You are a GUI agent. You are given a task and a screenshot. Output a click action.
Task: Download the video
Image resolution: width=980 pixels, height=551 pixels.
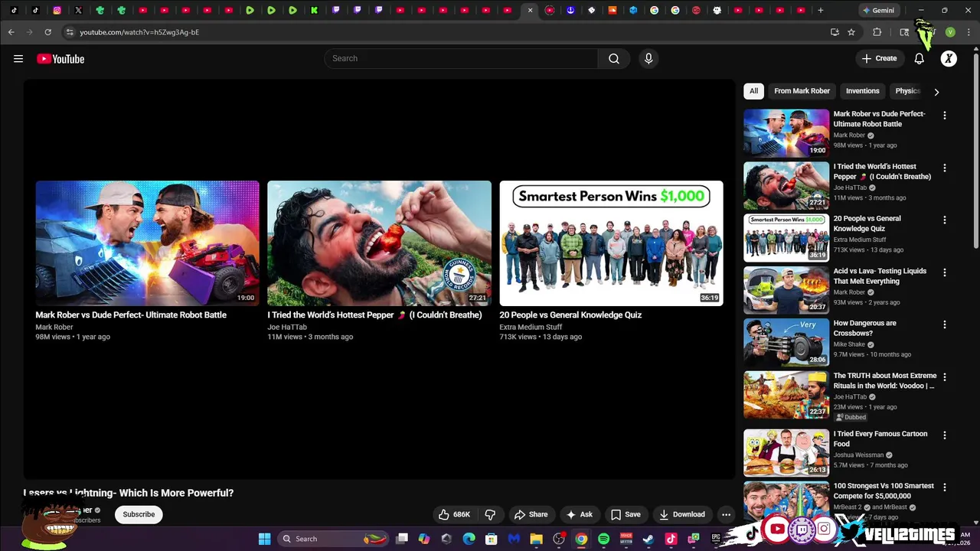pyautogui.click(x=681, y=514)
